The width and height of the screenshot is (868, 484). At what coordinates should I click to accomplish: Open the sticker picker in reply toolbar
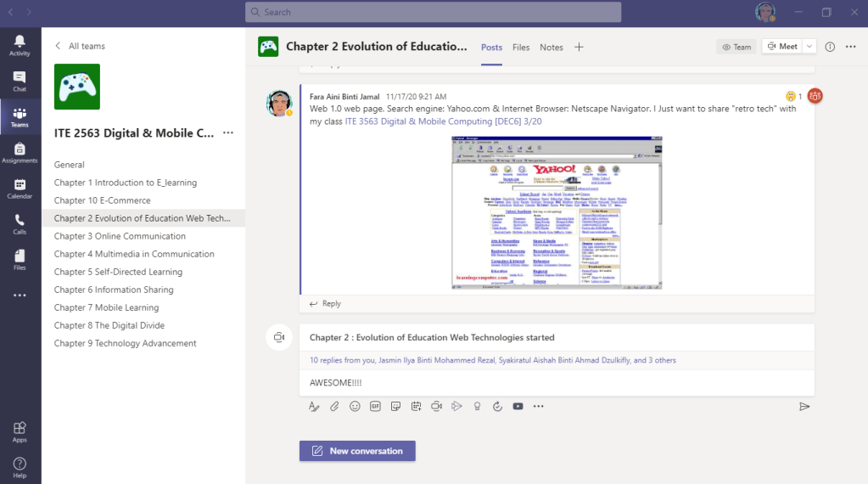[395, 407]
